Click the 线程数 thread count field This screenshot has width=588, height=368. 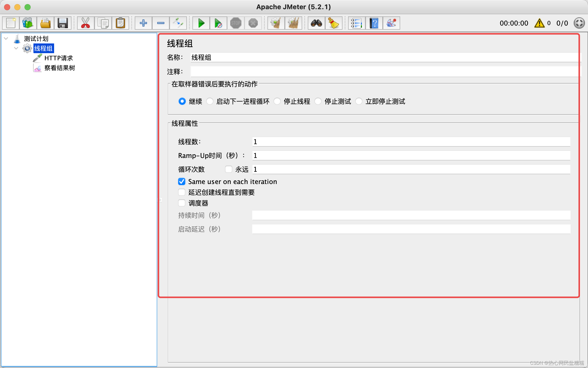pos(411,142)
